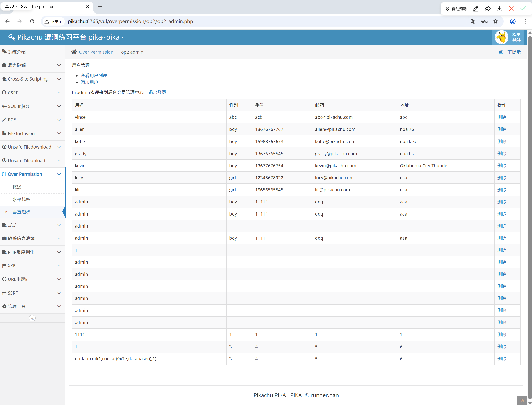532x405 pixels.
Task: Select 水平越权 submenu item
Action: pos(21,199)
